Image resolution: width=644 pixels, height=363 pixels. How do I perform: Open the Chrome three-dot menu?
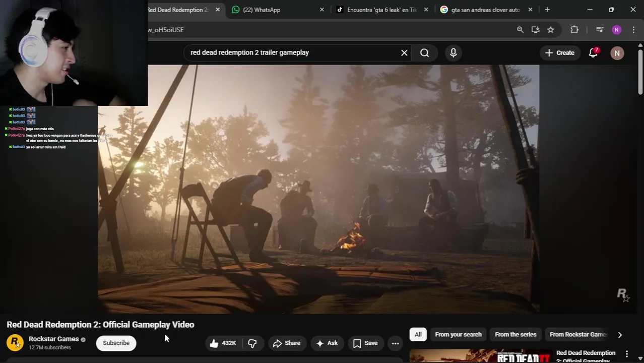point(633,30)
